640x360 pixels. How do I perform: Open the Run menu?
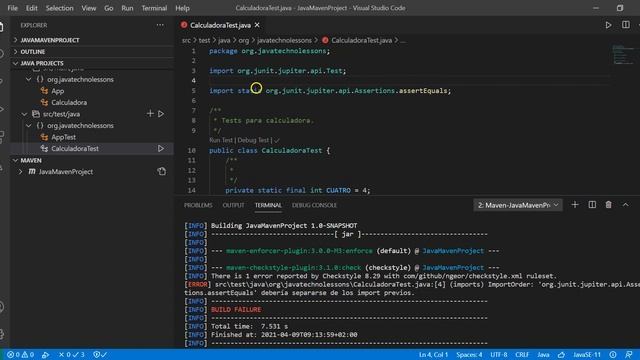(x=127, y=8)
